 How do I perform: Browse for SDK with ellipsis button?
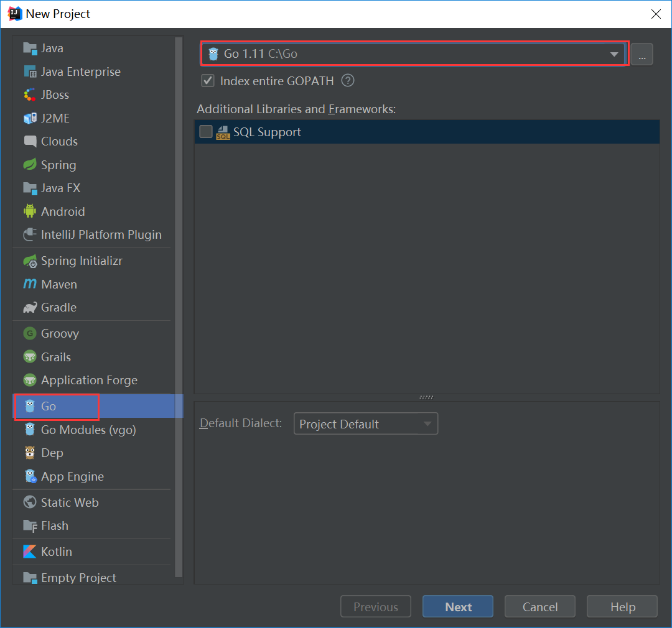tap(642, 54)
